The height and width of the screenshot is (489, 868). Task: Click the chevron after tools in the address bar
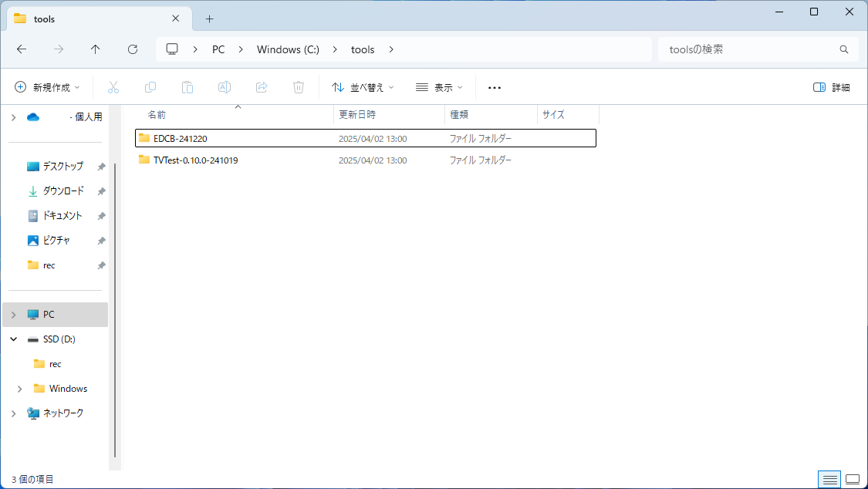(391, 49)
